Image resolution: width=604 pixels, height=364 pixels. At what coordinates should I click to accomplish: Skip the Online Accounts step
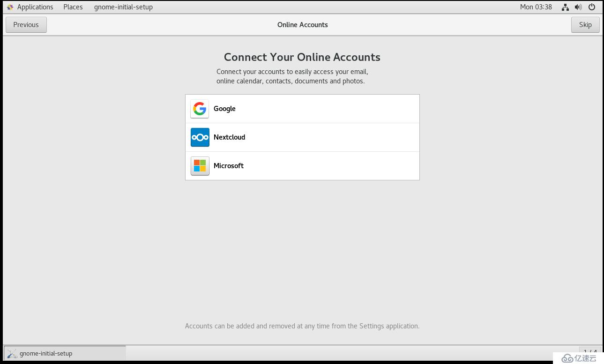[x=585, y=25]
